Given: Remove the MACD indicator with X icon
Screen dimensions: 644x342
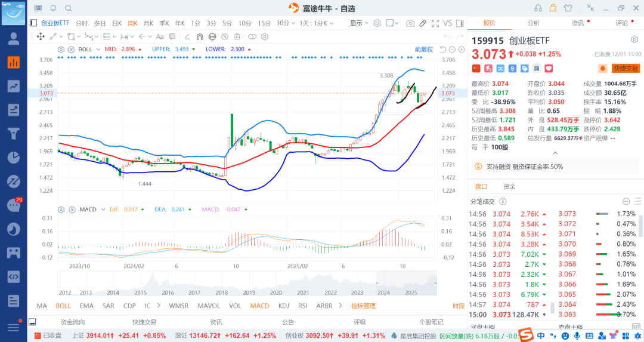Looking at the screenshot, I should 72,209.
